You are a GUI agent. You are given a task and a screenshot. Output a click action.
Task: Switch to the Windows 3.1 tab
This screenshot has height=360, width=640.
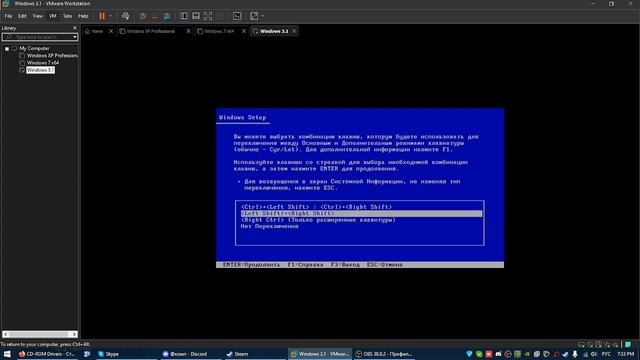[x=274, y=31]
